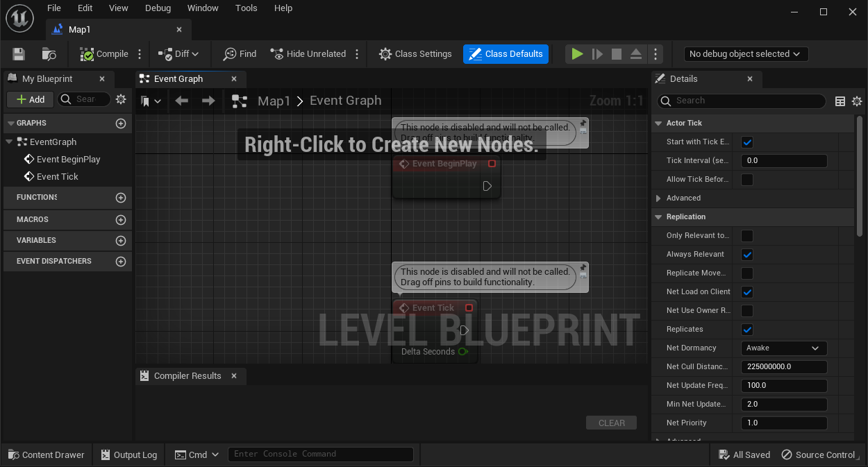The height and width of the screenshot is (467, 868).
Task: Click Browse to asset in Content Browser icon
Action: point(49,54)
